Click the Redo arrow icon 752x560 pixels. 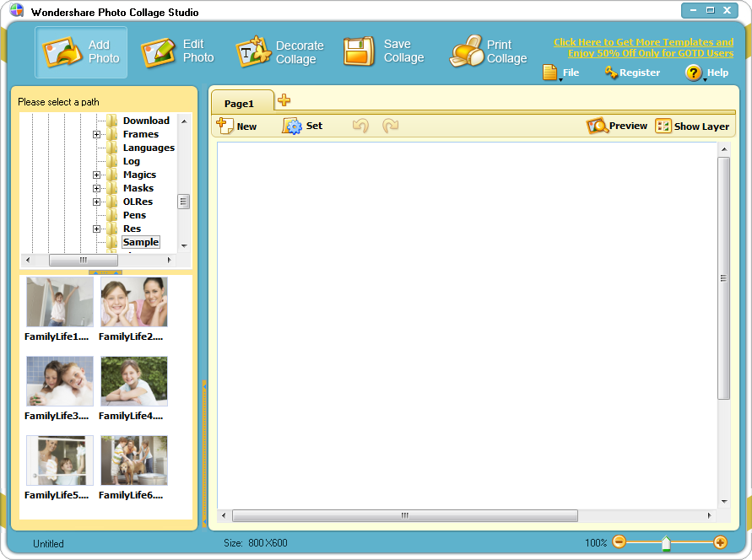391,126
